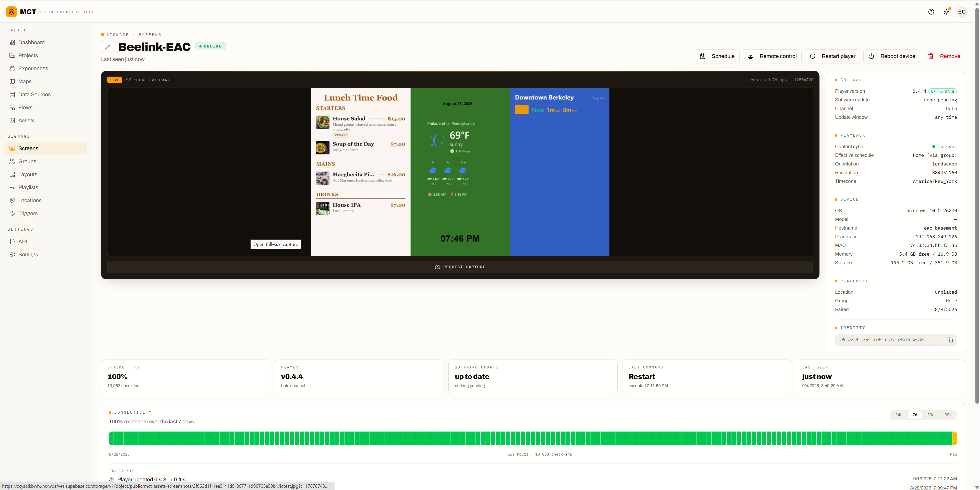Click Reboot device button
This screenshot has height=490, width=980.
(891, 56)
